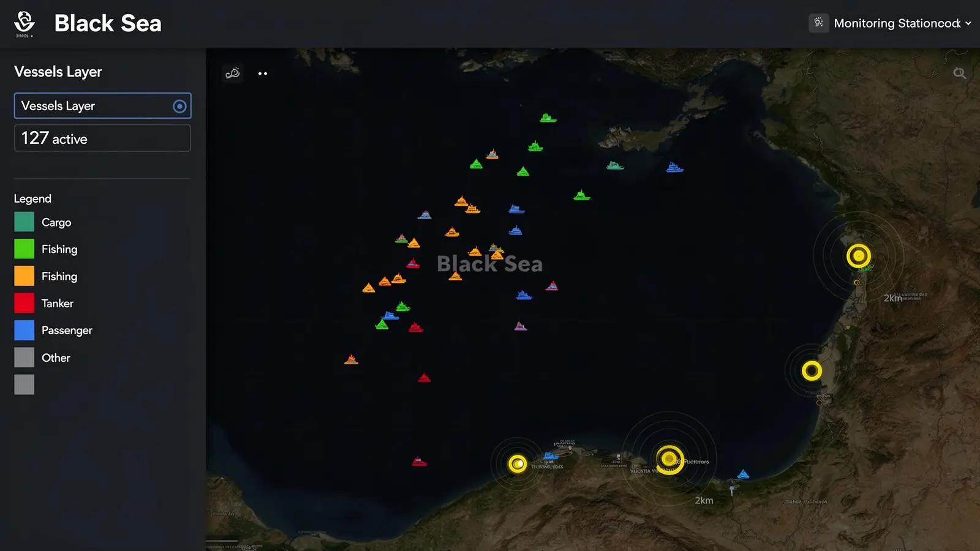The image size is (980, 551).
Task: Click the 127 active field
Action: [x=102, y=138]
